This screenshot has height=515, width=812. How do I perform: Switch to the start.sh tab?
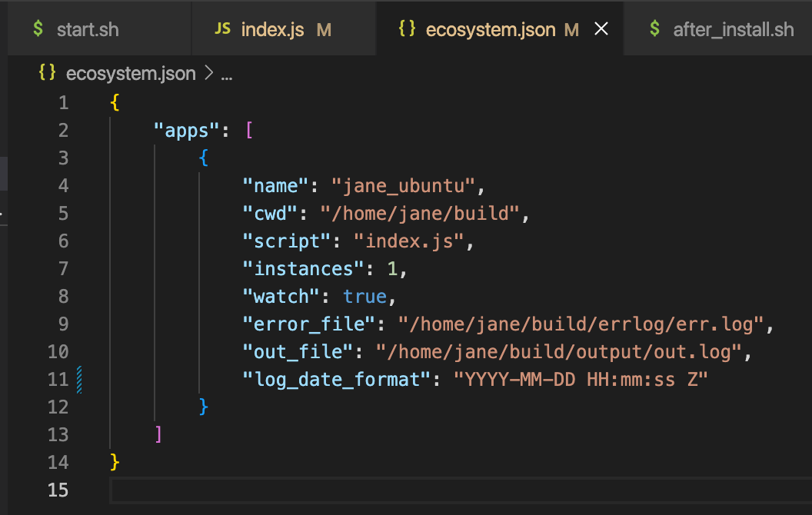[x=98, y=29]
